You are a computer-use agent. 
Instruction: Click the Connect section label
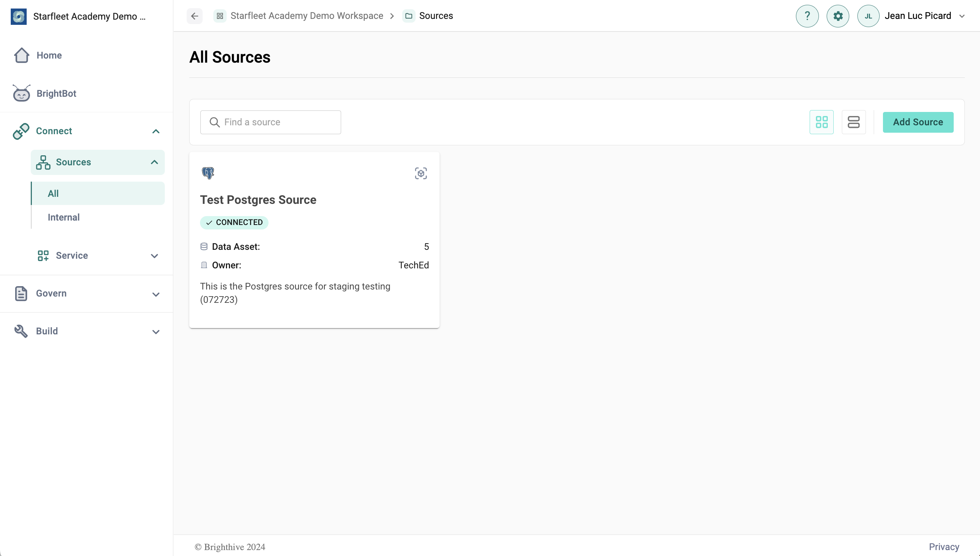tap(54, 131)
